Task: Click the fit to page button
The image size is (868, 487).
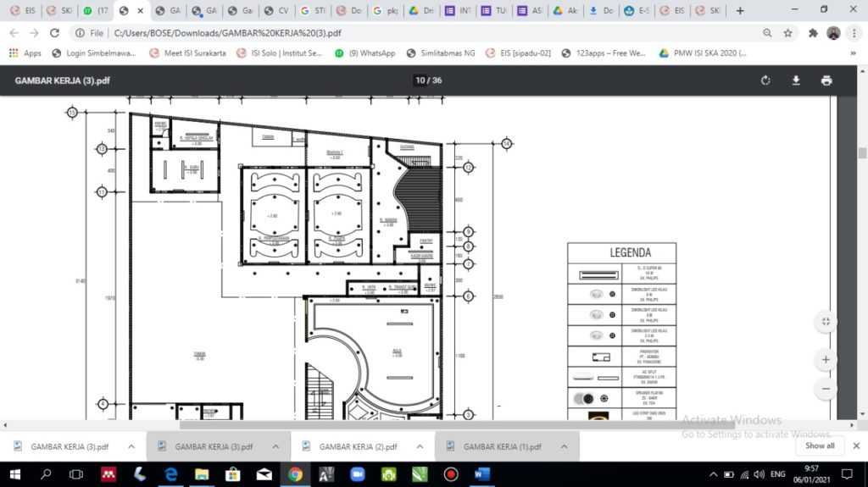Action: click(826, 321)
